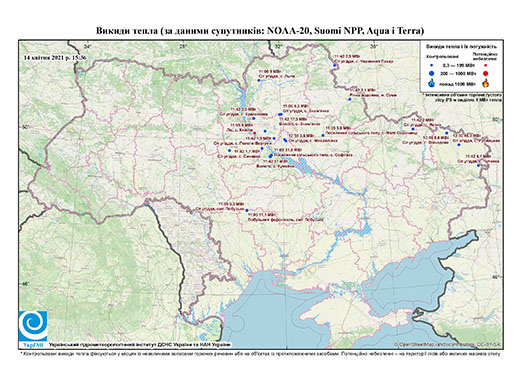The width and height of the screenshot is (520, 368).
Task: Click the label '12:30 46.3 МВт'
Action: (x=467, y=136)
